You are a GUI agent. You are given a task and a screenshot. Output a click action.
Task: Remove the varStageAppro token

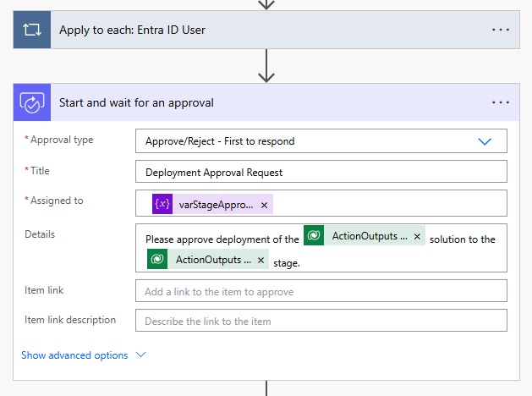point(264,205)
